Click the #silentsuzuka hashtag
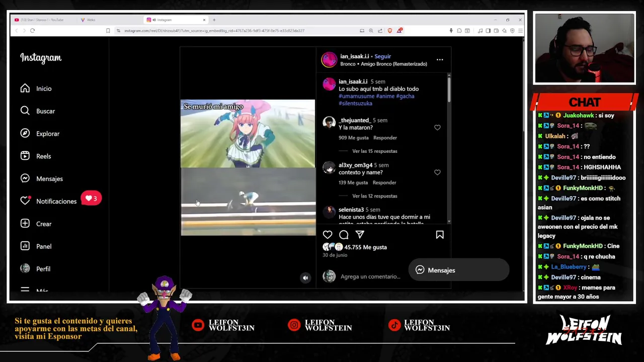644x362 pixels. (x=355, y=103)
